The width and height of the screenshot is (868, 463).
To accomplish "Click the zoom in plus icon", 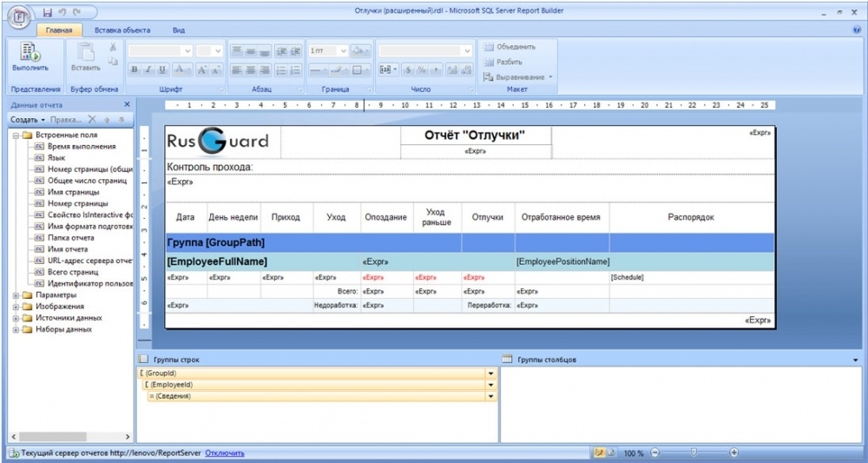I will point(734,453).
